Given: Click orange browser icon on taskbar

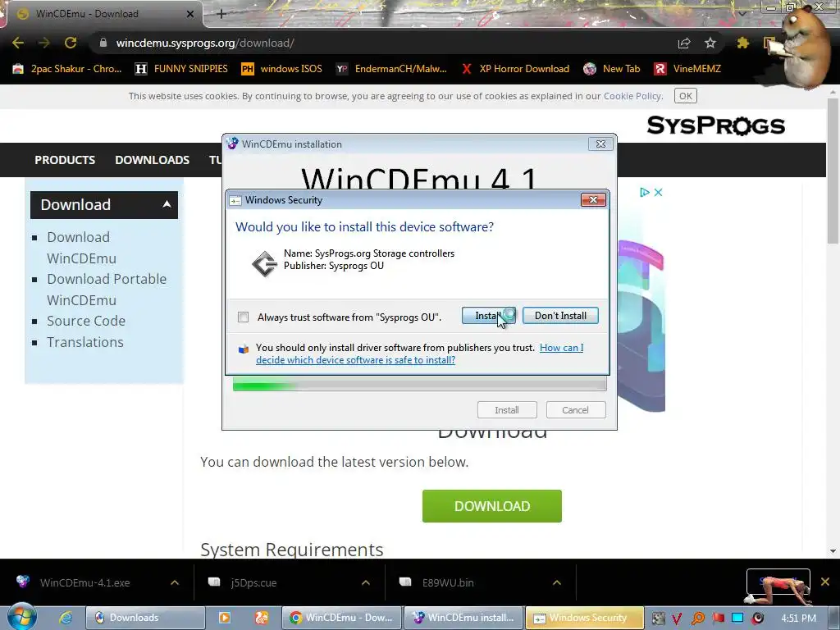Looking at the screenshot, I should pos(262,618).
